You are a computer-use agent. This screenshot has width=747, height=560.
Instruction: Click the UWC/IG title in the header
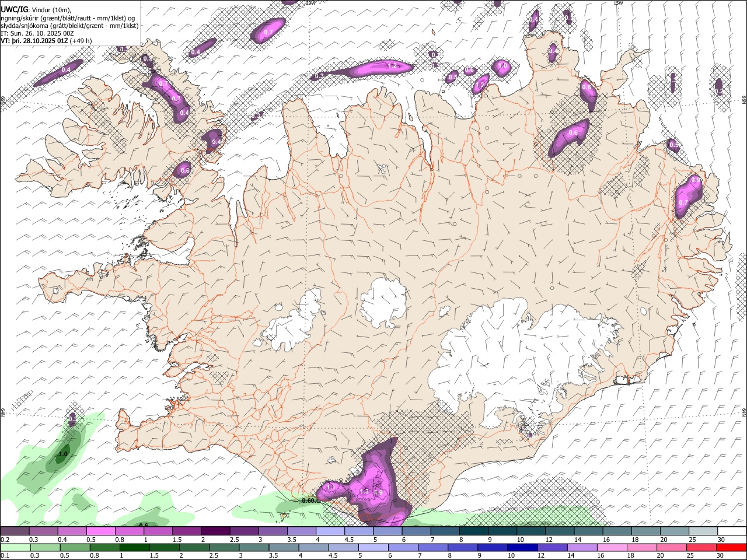[x=14, y=9]
